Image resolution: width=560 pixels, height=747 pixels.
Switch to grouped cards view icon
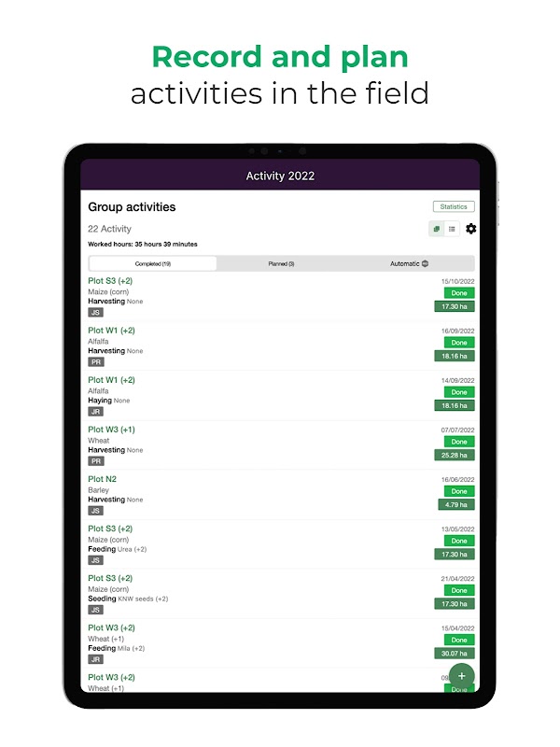point(437,229)
